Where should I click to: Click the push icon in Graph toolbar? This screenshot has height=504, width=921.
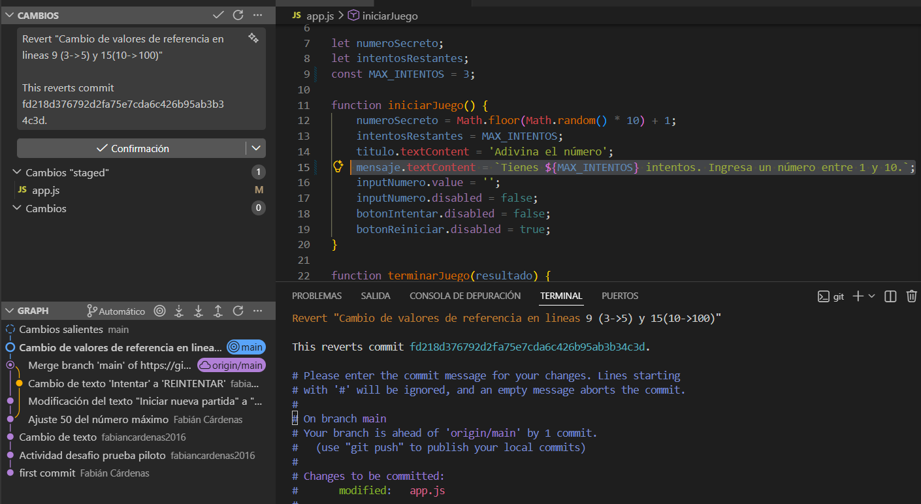[218, 311]
